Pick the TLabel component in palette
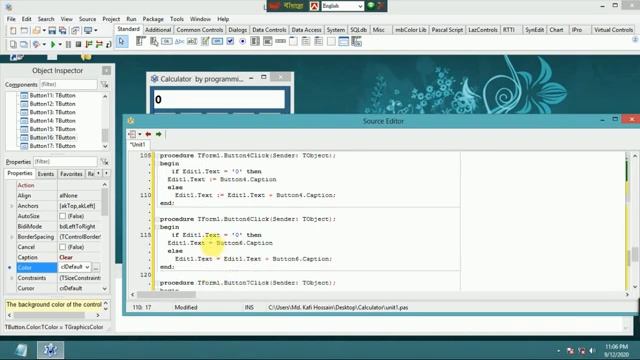Image resolution: width=640 pixels, height=360 pixels. pos(179,41)
